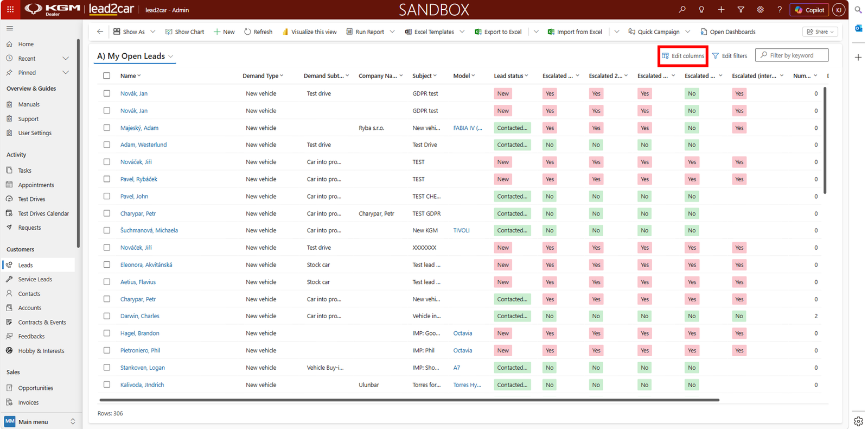Click the Outlook icon on right edge
This screenshot has height=429, width=868.
click(858, 28)
